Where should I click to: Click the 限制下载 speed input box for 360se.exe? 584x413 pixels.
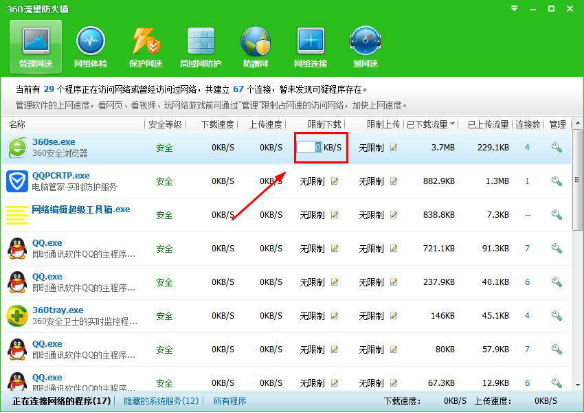[x=309, y=147]
